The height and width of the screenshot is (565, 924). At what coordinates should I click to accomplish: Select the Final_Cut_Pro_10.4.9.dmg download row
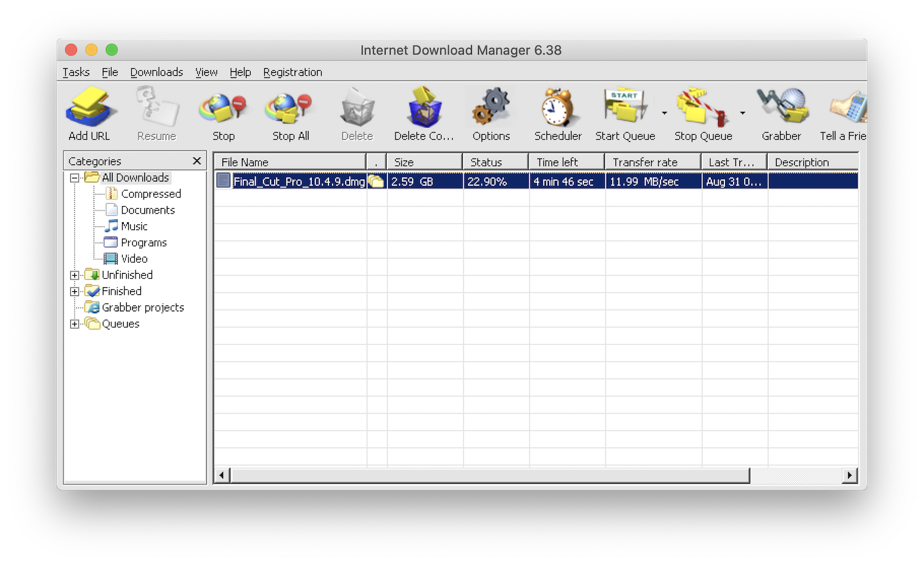(431, 181)
